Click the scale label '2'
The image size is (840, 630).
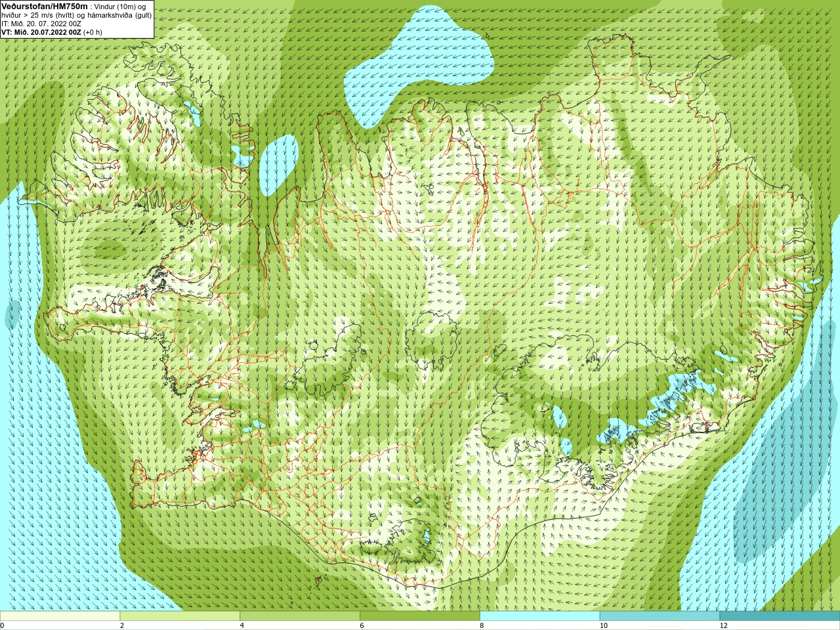pyautogui.click(x=122, y=625)
